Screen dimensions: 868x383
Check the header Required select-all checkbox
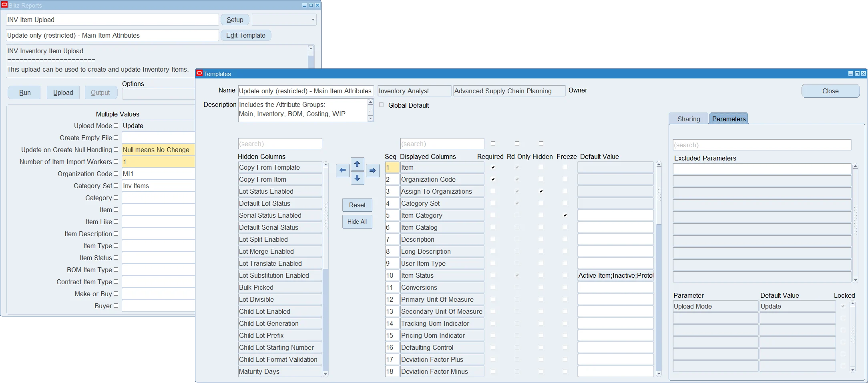tap(493, 143)
